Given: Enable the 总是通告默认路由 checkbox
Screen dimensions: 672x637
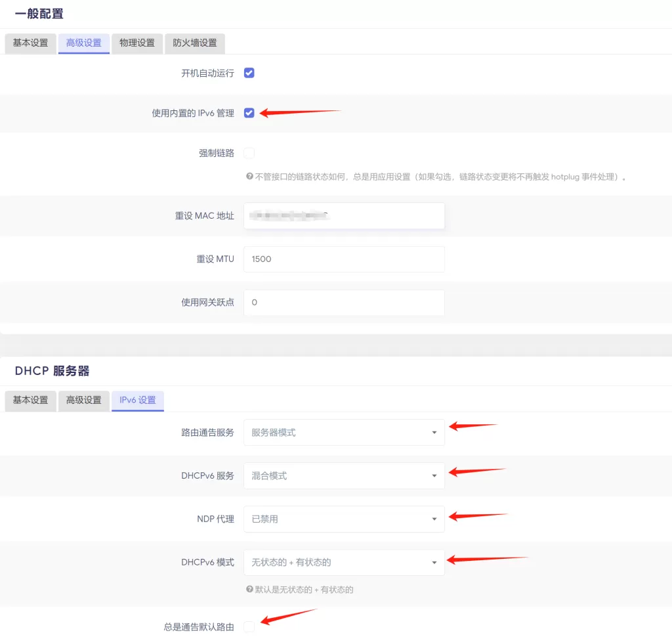Looking at the screenshot, I should [249, 626].
